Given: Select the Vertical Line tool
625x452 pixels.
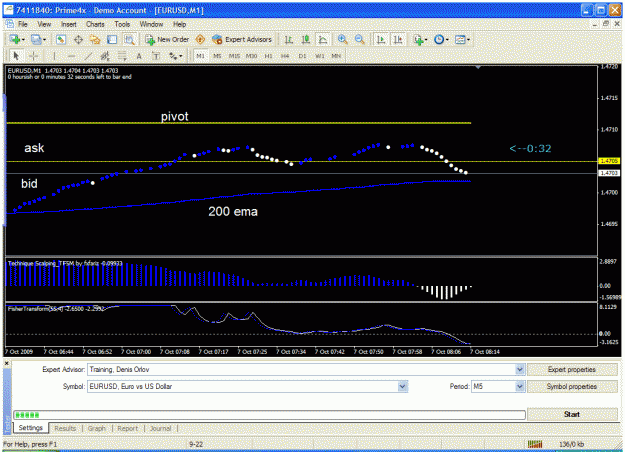Looking at the screenshot, I should tap(54, 56).
